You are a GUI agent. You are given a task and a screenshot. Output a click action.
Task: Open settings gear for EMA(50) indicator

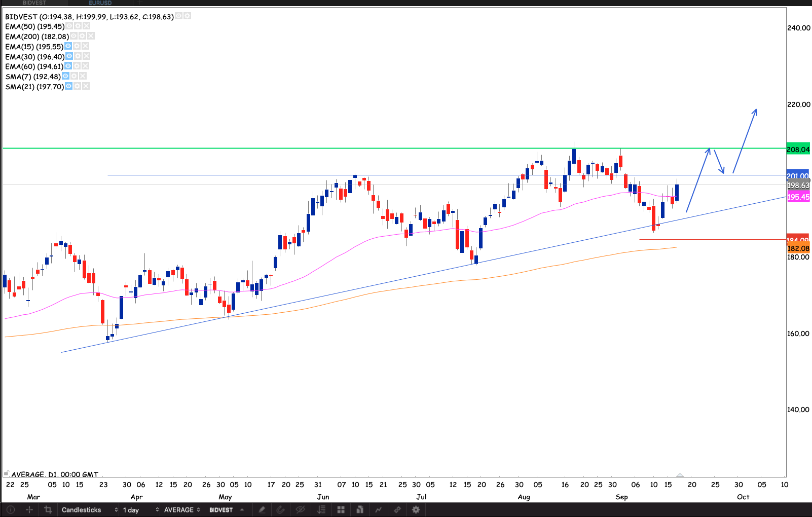point(78,26)
